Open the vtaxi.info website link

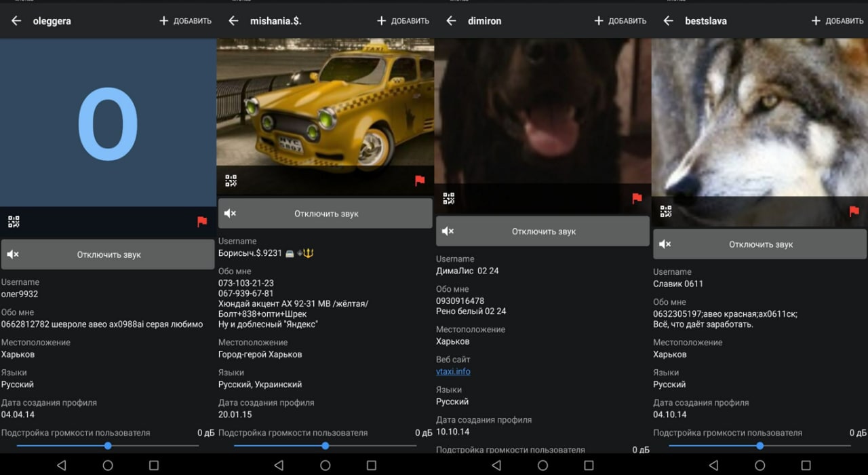coord(453,372)
